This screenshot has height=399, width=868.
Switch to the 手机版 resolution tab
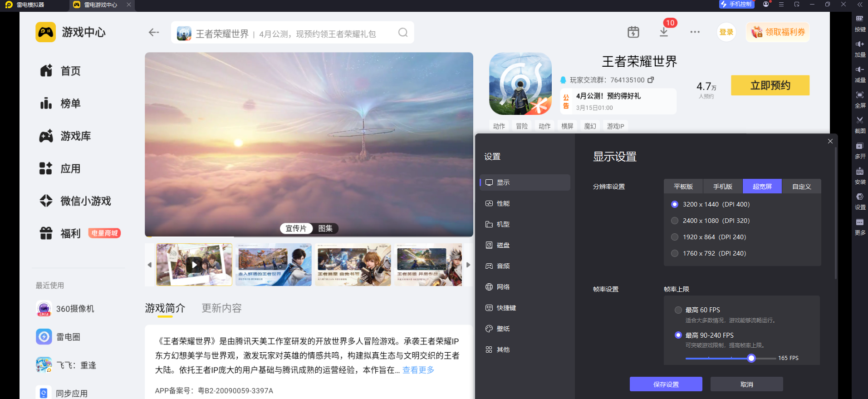tap(722, 187)
